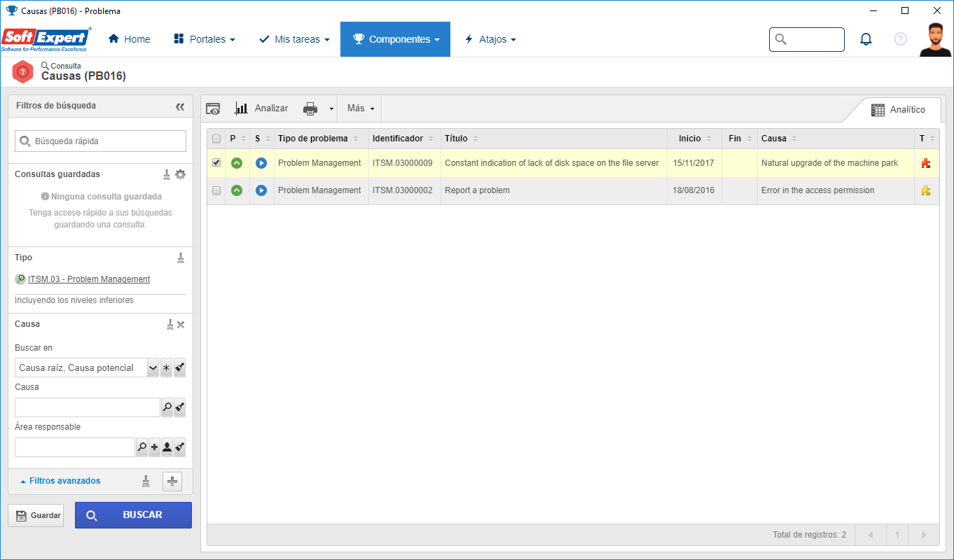The width and height of the screenshot is (954, 560).
Task: Click the magnifier icon beside Causa field
Action: point(167,407)
